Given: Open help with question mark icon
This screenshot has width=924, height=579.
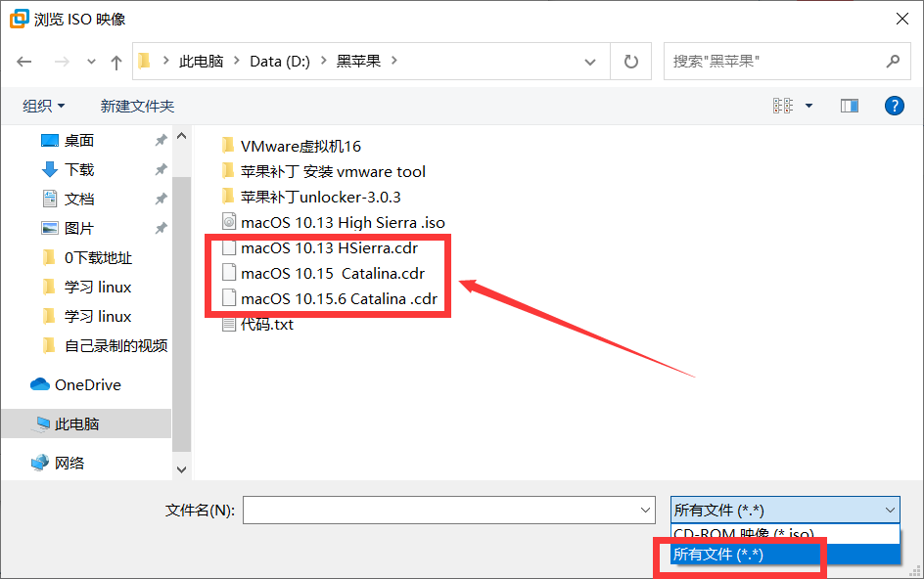Looking at the screenshot, I should pyautogui.click(x=895, y=106).
